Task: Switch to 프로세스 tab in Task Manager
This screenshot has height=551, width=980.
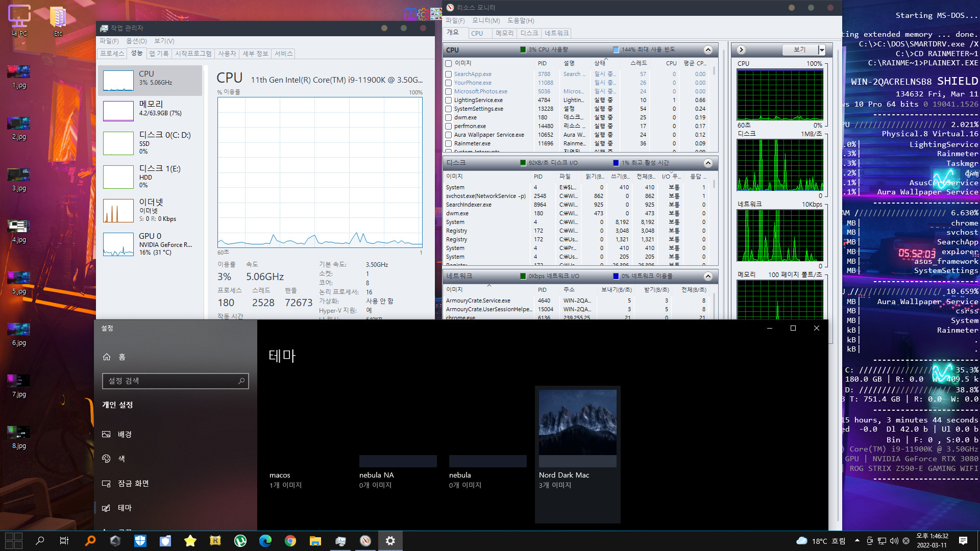Action: (112, 54)
